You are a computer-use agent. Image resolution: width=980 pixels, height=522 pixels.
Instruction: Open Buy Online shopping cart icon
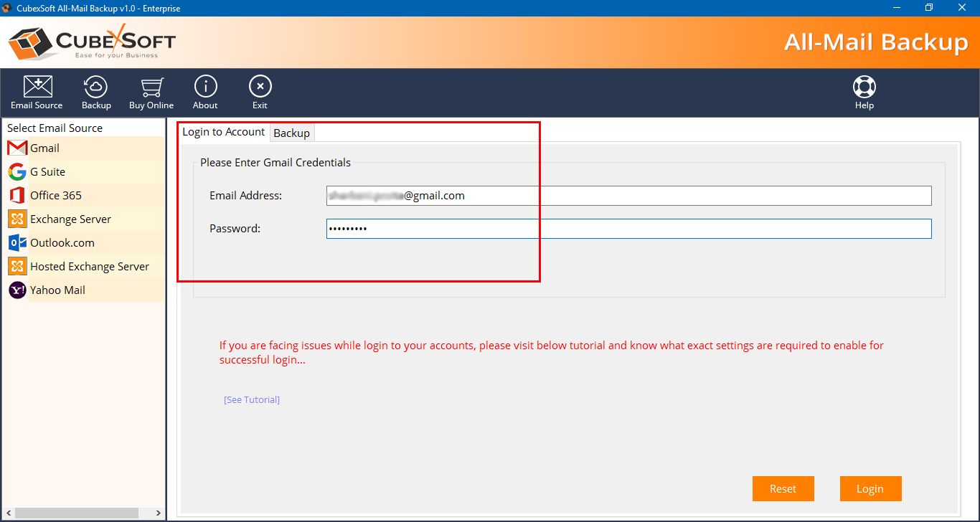coord(151,87)
